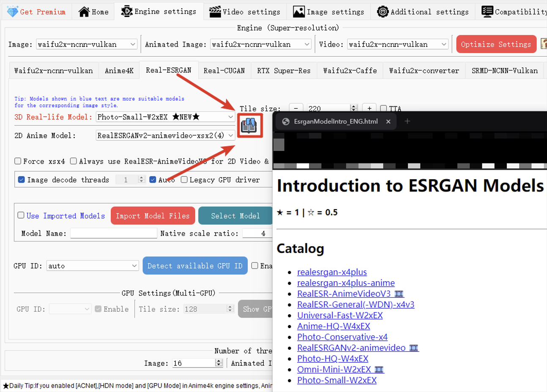Switch to the Engine settings tab
This screenshot has height=392, width=547.
tap(159, 11)
